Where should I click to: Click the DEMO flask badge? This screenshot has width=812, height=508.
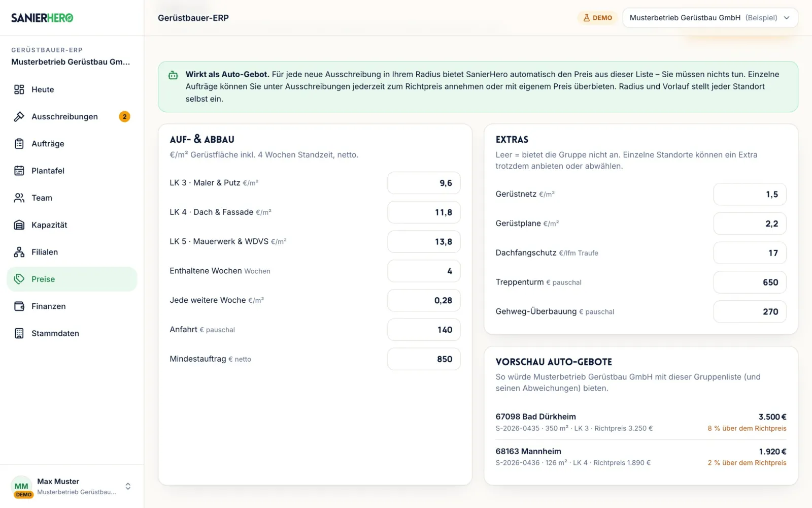(x=598, y=18)
